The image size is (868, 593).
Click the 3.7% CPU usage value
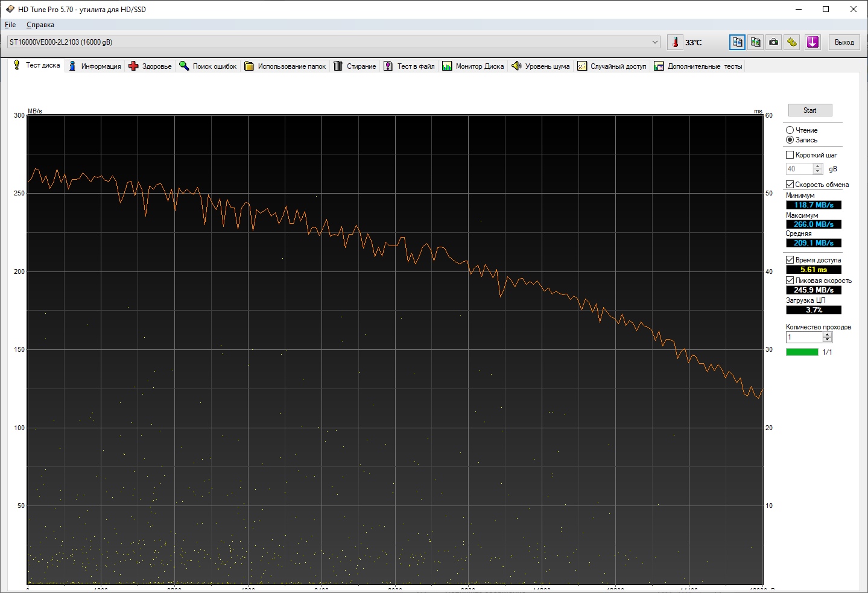click(814, 310)
